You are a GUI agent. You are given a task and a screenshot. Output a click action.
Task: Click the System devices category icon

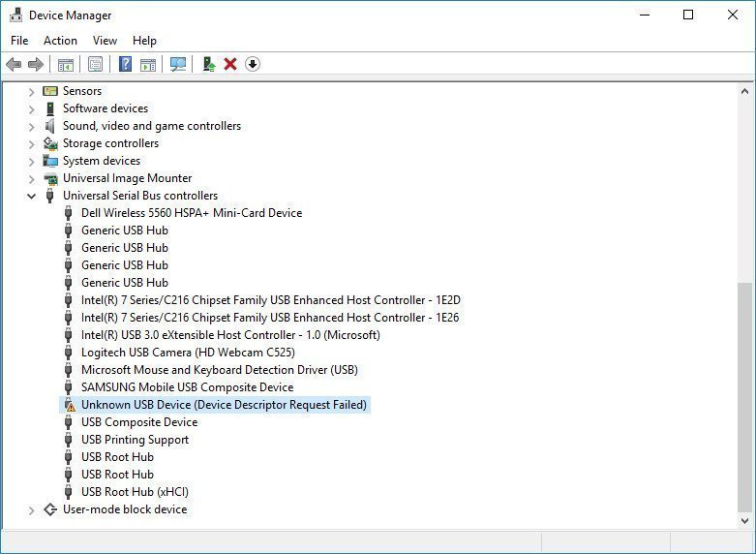pos(50,161)
